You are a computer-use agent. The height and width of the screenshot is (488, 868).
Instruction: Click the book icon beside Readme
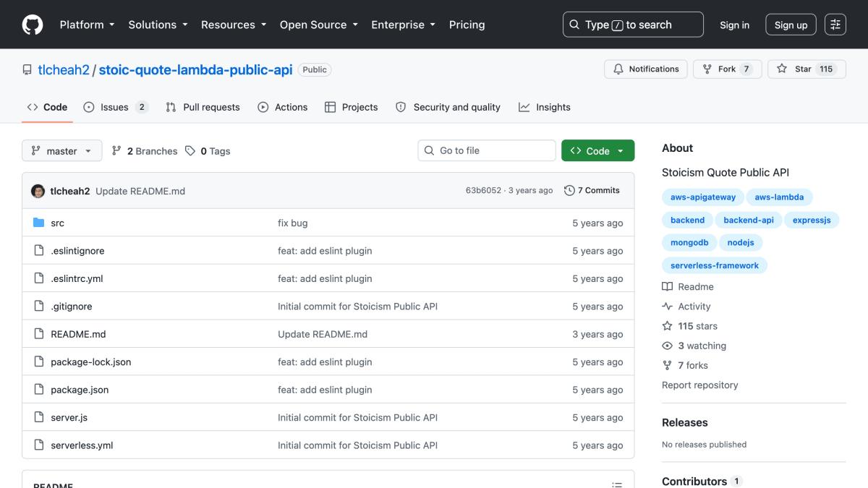point(668,287)
